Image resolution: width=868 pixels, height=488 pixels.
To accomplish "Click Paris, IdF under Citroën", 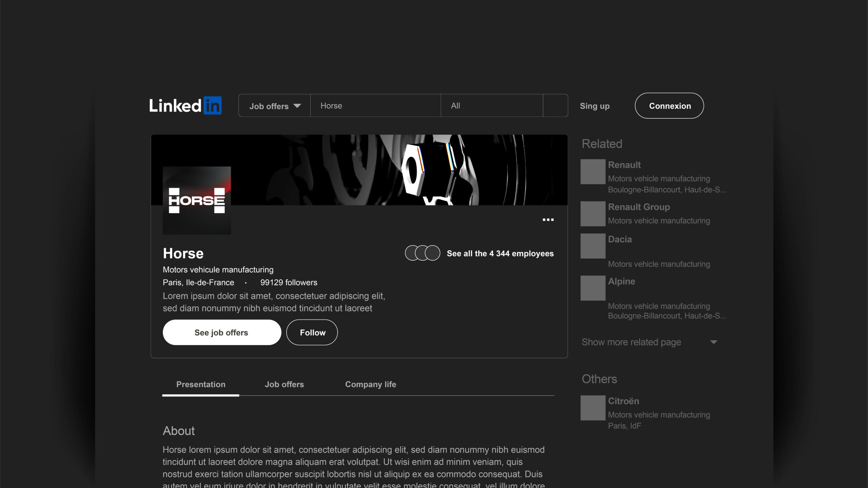I will (625, 426).
